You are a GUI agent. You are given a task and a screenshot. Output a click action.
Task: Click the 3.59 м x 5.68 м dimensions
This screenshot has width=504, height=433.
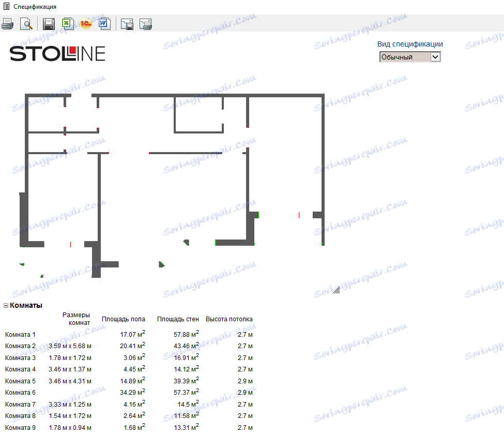click(70, 346)
